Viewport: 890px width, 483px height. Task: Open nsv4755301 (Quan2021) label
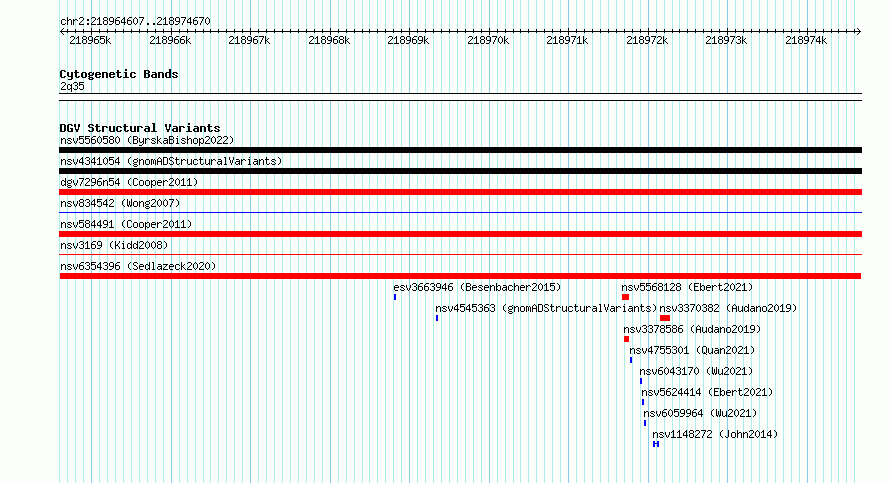coord(692,350)
